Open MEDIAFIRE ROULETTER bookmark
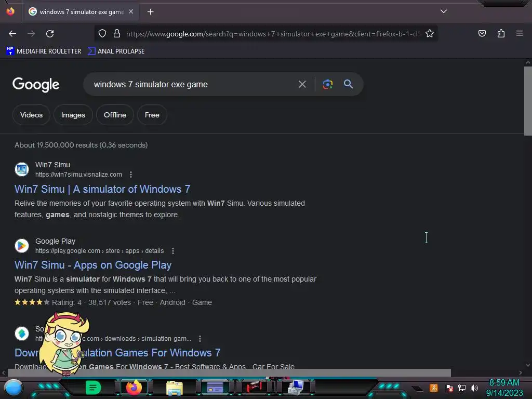Screen dimensions: 532x399 point(44,51)
